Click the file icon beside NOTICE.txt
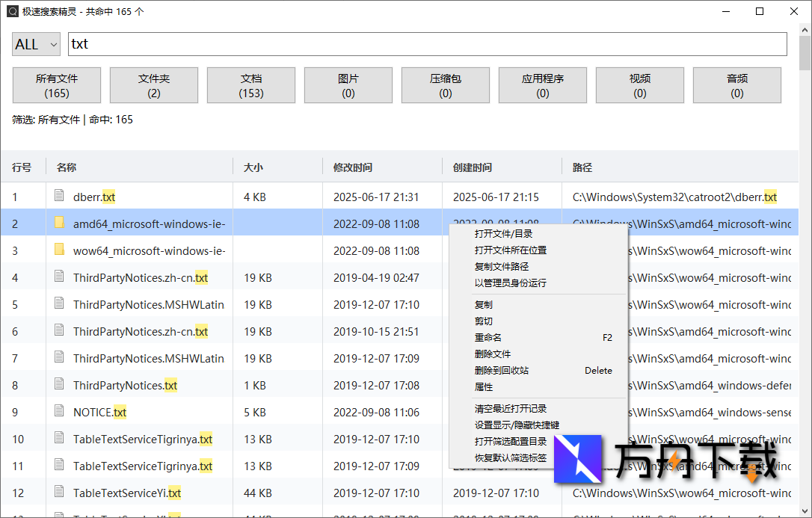Screen dimensions: 812x518 coord(59,412)
